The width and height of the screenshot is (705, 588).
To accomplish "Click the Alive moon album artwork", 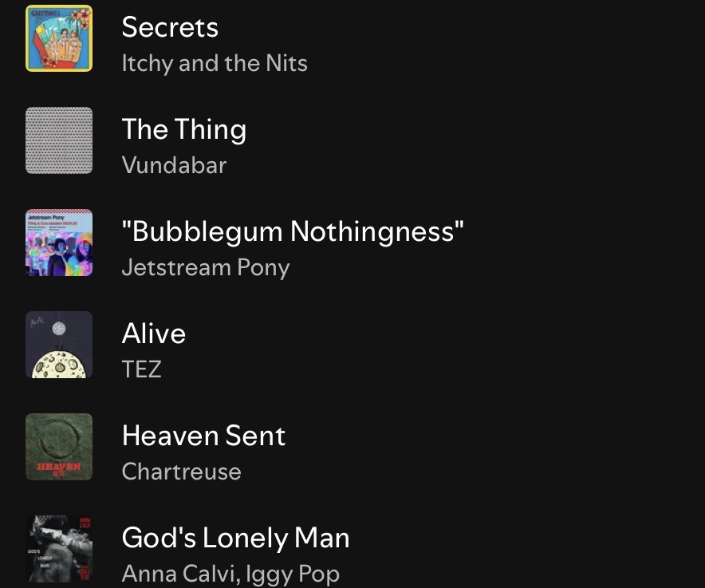I will click(x=59, y=345).
